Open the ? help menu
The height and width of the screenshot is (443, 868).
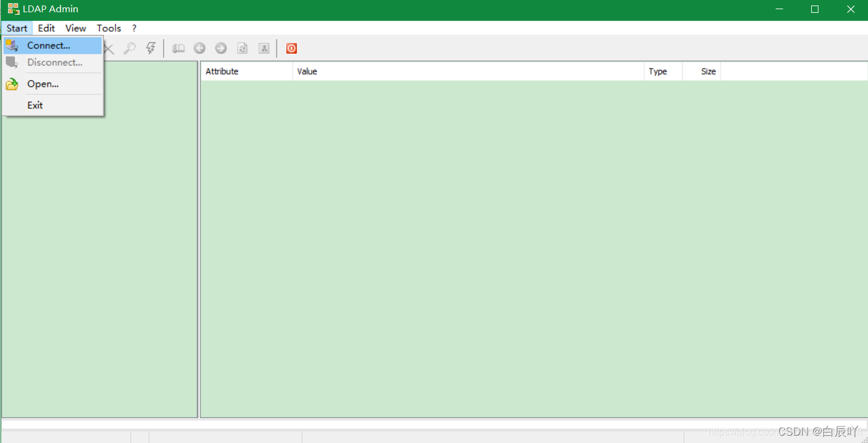[x=134, y=28]
